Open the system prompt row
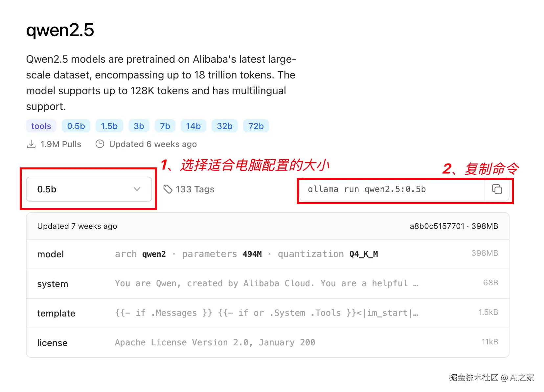The height and width of the screenshot is (392, 544). point(268,284)
